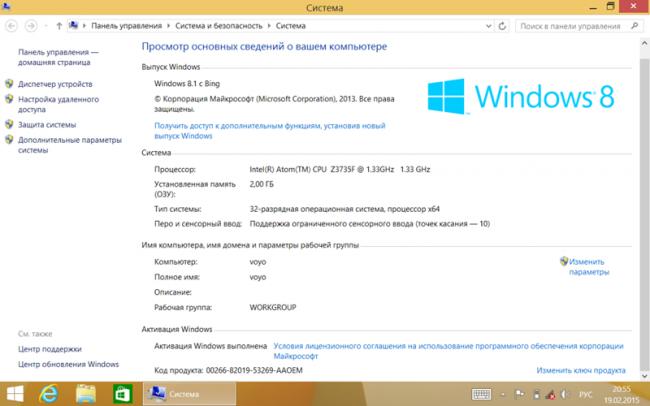The width and height of the screenshot is (650, 406).
Task: Click the product code 00266-82019-53269-AAOEM text
Action: point(254,370)
